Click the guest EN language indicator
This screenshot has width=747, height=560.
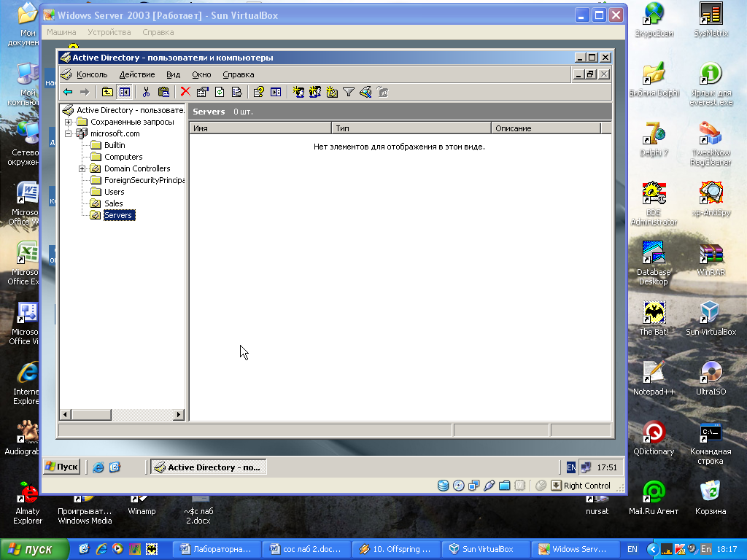(x=570, y=467)
